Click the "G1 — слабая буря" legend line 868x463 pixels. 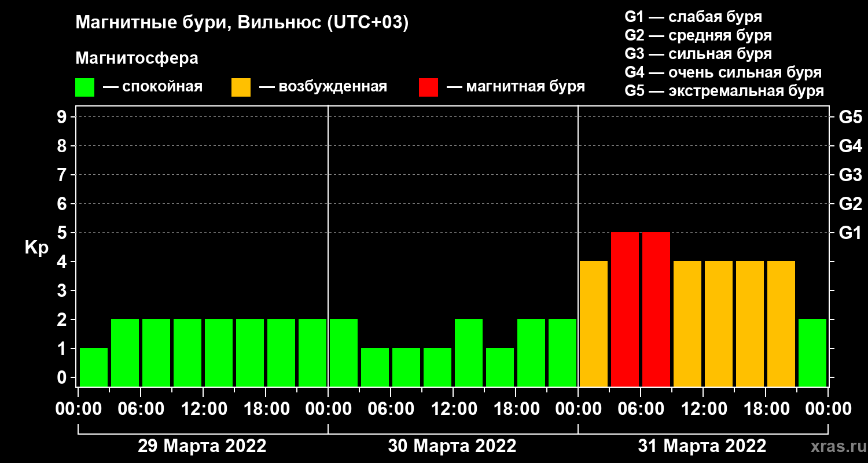pyautogui.click(x=693, y=16)
